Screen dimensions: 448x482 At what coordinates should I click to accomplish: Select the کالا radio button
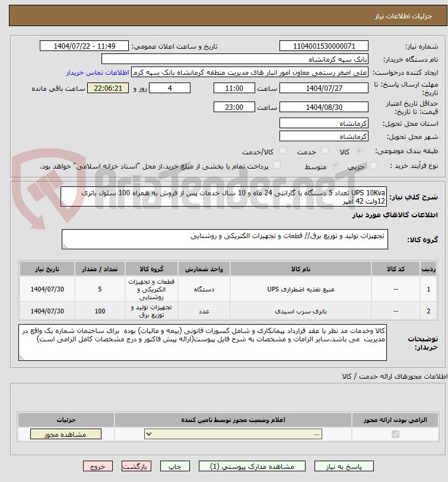[x=358, y=151]
